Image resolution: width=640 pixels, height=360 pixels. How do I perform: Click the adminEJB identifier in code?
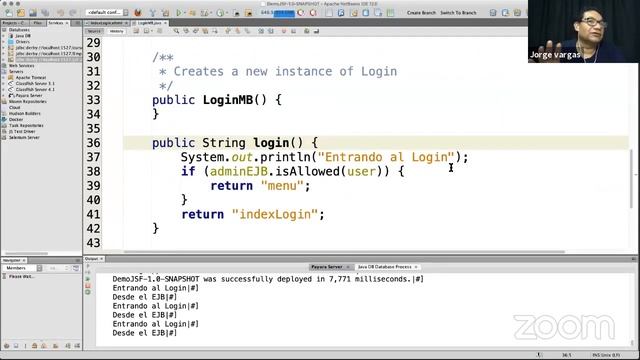click(x=238, y=171)
